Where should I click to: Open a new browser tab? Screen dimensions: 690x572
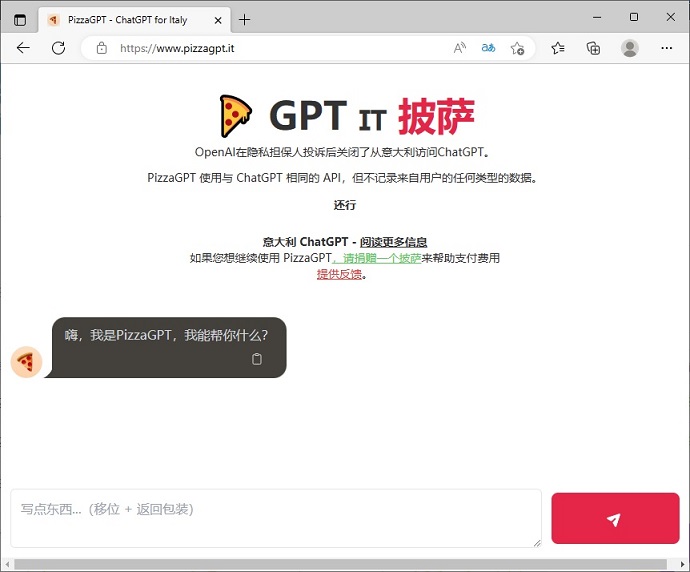coord(244,20)
